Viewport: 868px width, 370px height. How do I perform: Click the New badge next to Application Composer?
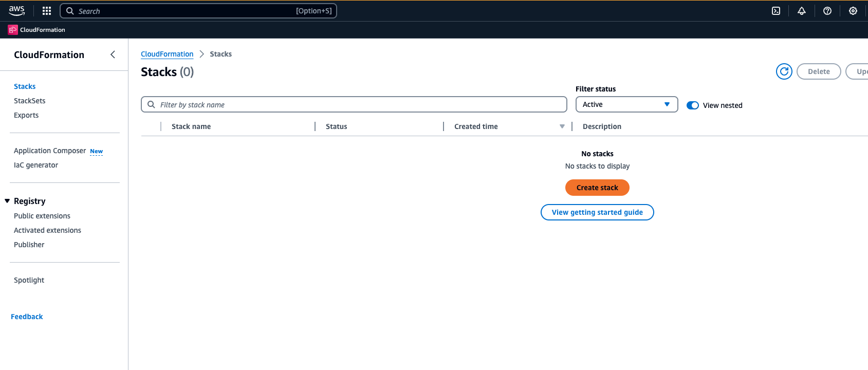(x=96, y=152)
